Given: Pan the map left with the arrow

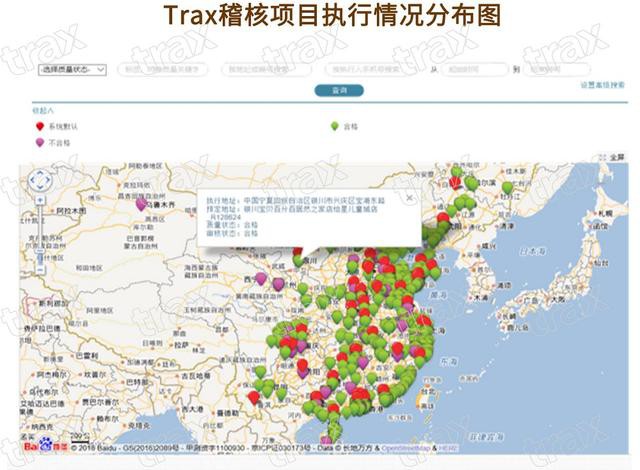Looking at the screenshot, I should tap(33, 180).
